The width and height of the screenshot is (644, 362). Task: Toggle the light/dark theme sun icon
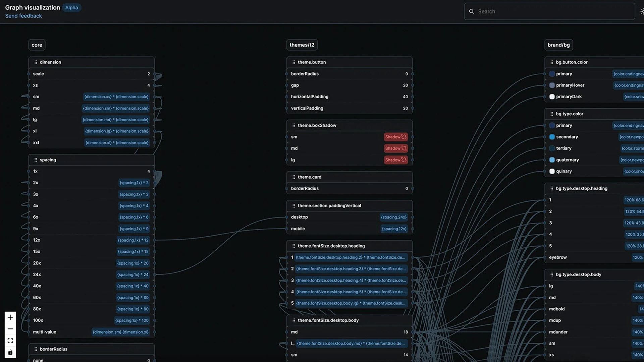[642, 11]
